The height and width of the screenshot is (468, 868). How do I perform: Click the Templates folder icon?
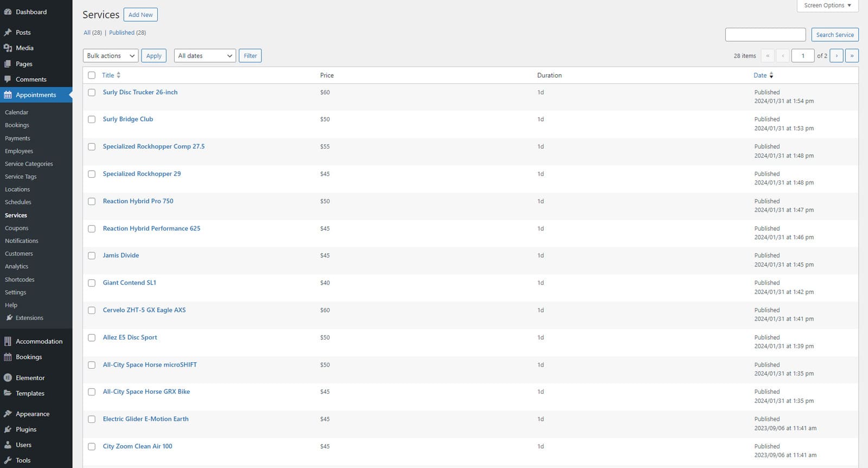[x=8, y=394]
